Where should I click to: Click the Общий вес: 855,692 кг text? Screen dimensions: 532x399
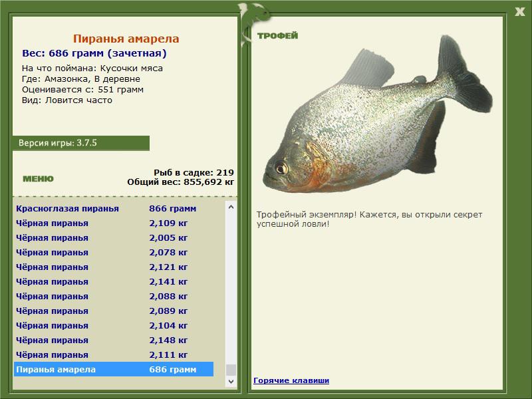click(180, 182)
